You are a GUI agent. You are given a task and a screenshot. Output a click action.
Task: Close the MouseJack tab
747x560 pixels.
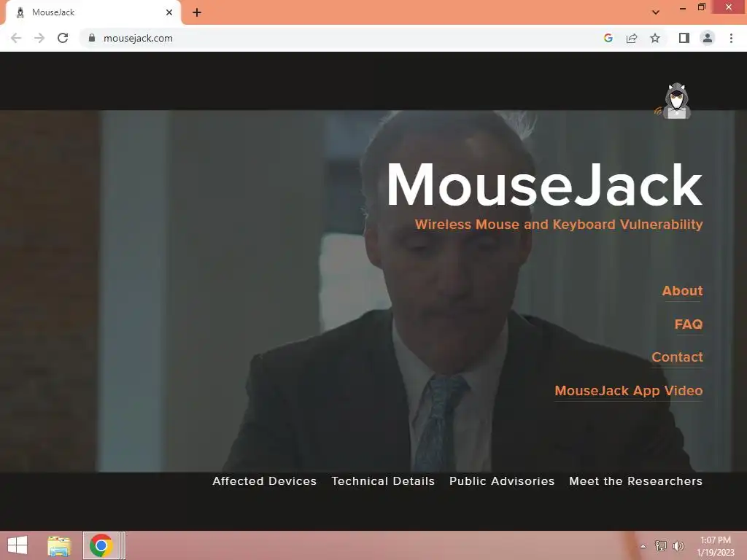coord(169,12)
